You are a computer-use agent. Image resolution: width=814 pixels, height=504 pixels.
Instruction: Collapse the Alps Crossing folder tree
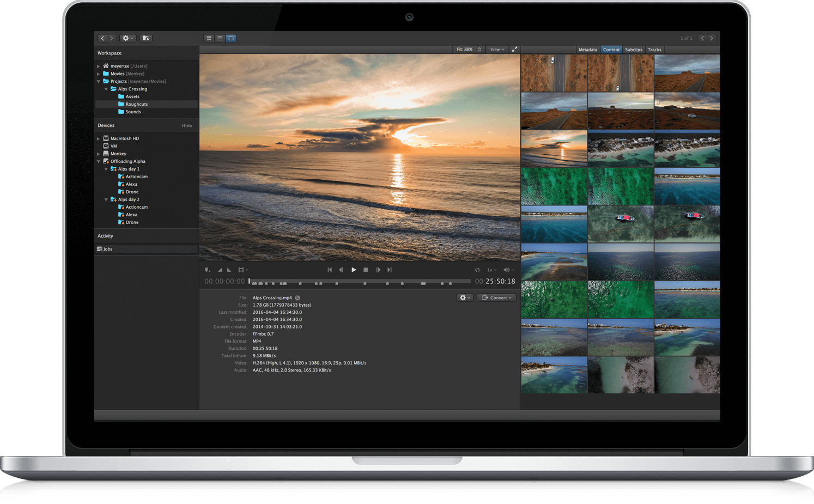click(106, 89)
